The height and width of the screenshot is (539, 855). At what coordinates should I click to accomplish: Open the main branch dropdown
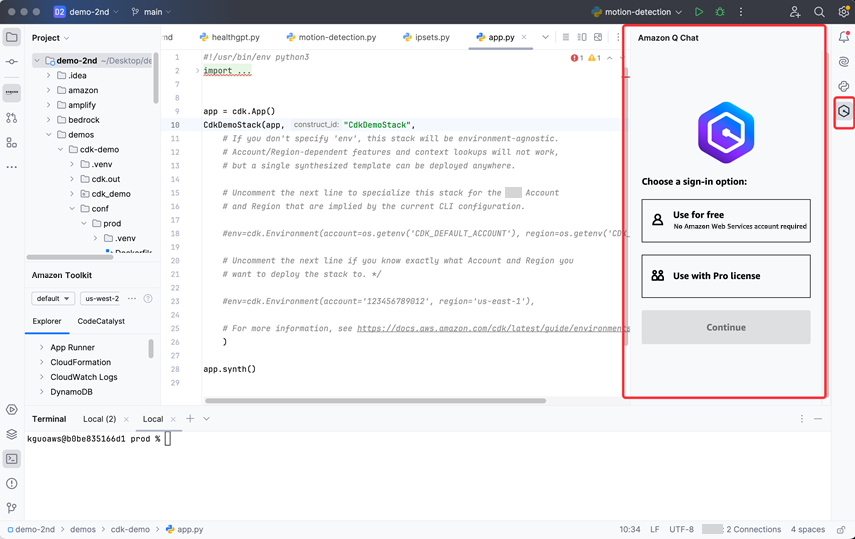(x=152, y=11)
